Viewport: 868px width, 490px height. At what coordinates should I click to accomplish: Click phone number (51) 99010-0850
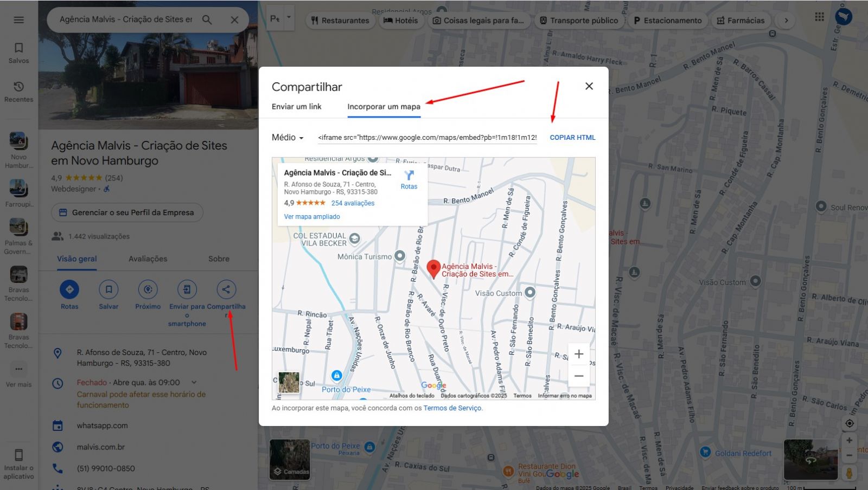(106, 468)
